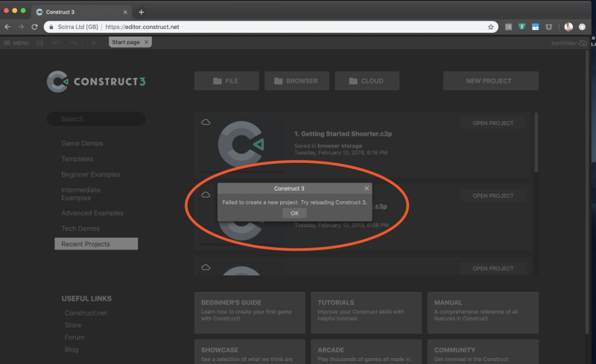The image size is (596, 364).
Task: Click the Save icon in the toolbar
Action: [x=40, y=42]
